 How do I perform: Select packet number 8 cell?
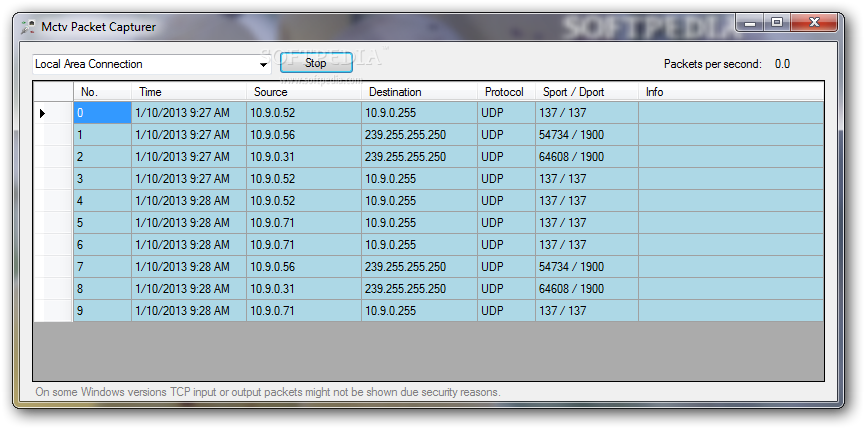point(102,288)
